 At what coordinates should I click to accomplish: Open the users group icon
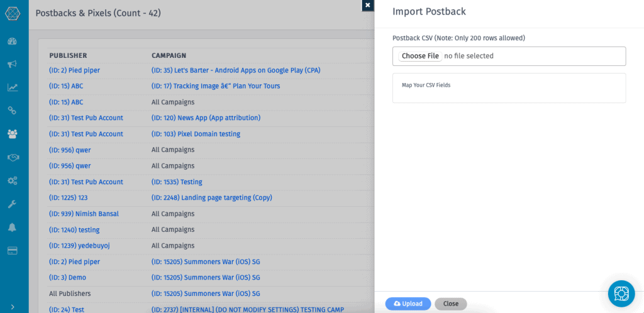click(13, 134)
